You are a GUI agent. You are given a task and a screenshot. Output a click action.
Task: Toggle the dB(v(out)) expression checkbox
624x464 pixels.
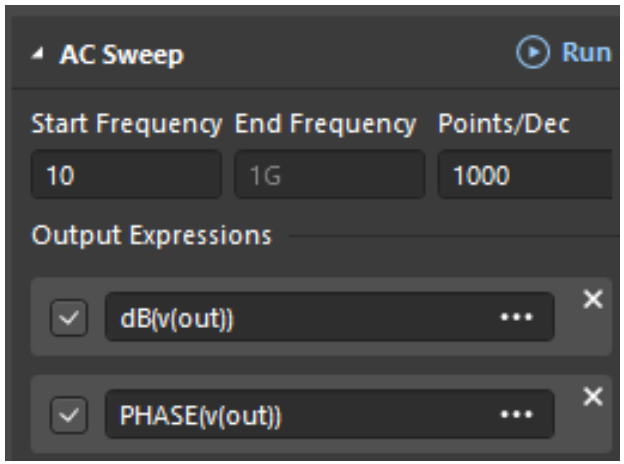[69, 320]
